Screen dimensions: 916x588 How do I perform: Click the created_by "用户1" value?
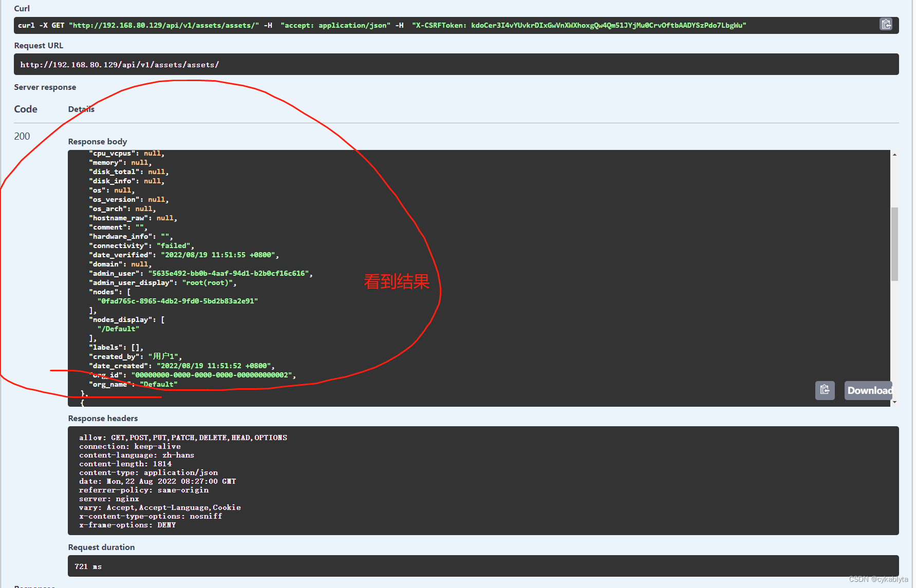164,357
